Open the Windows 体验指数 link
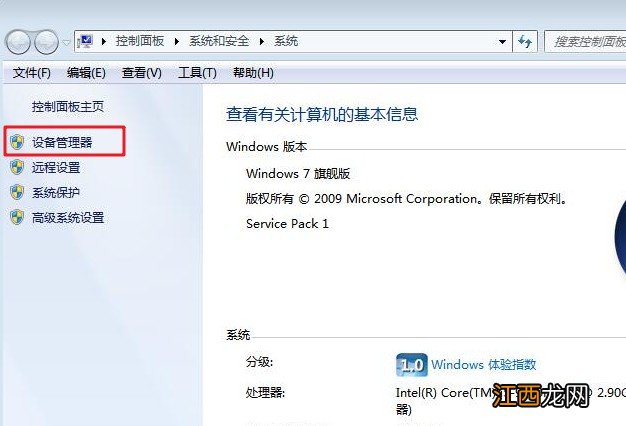The image size is (626, 426). coord(483,365)
